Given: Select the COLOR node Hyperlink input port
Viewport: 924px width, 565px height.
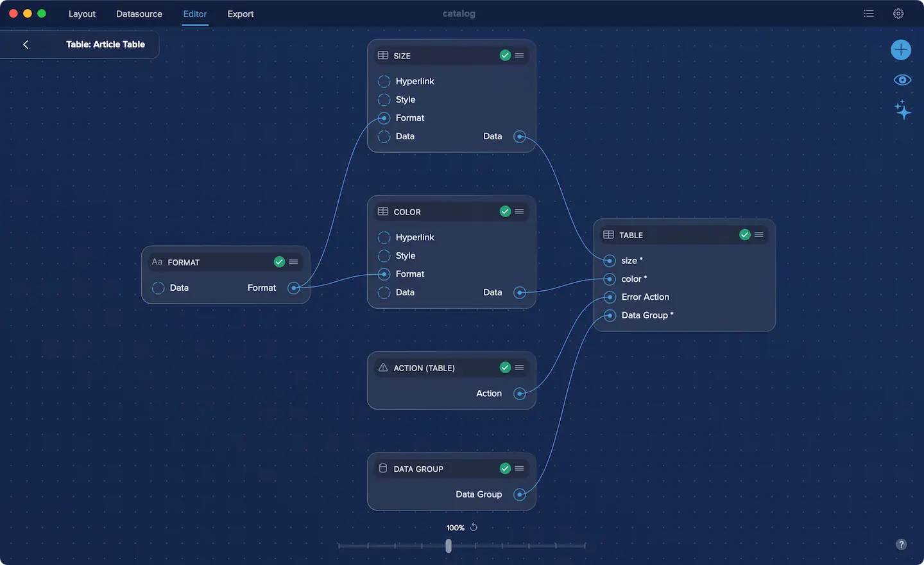Looking at the screenshot, I should point(384,238).
